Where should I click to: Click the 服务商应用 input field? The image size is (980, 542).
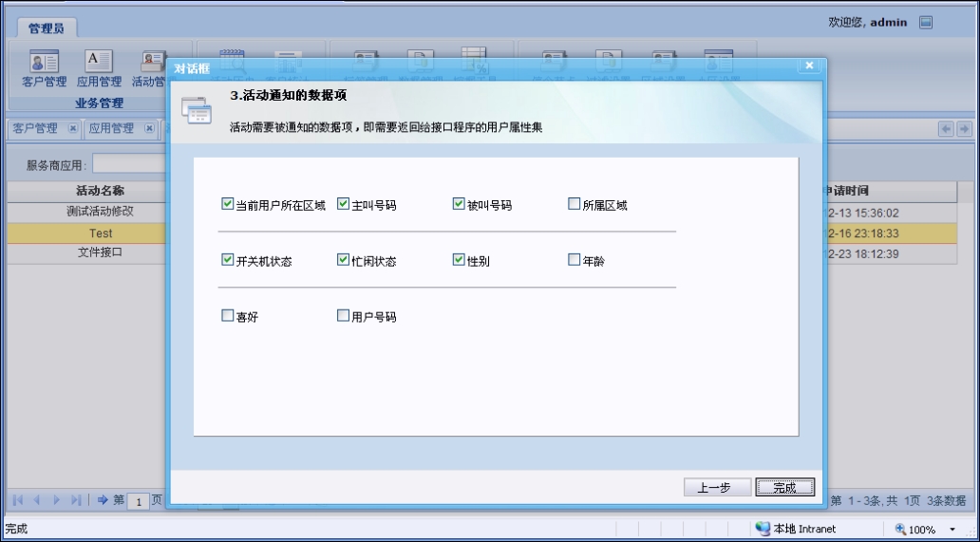128,164
